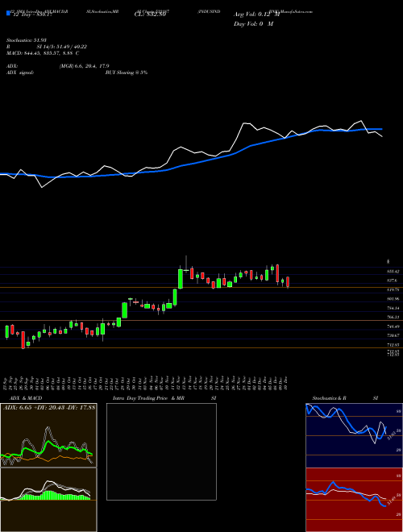Viewport: 403px width, 532px height.
Task: Click the 730.67 price axis label
Action: 393,335
